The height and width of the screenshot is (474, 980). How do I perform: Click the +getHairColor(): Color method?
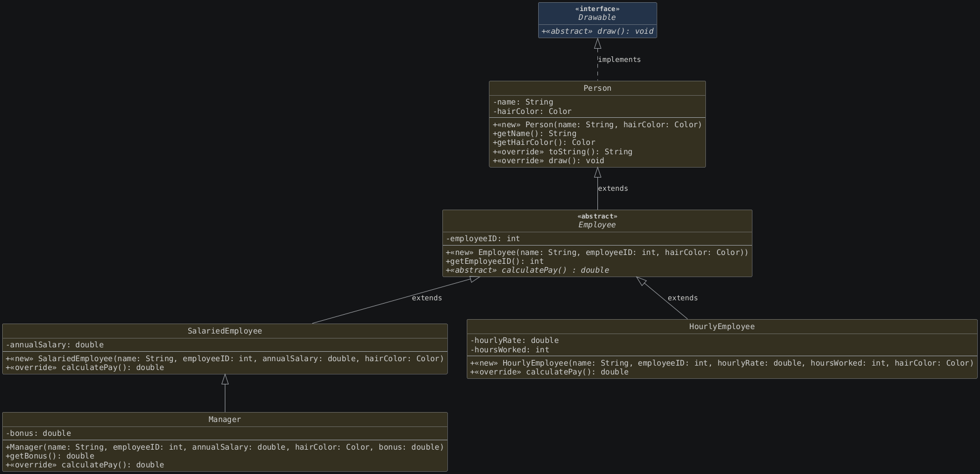pyautogui.click(x=544, y=142)
